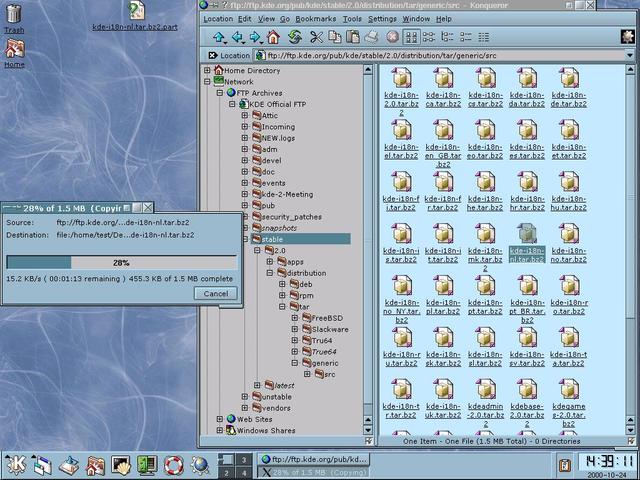This screenshot has width=640, height=480.
Task: Select kdebase-2.0.tar.bz2 file icon
Action: coord(527,389)
